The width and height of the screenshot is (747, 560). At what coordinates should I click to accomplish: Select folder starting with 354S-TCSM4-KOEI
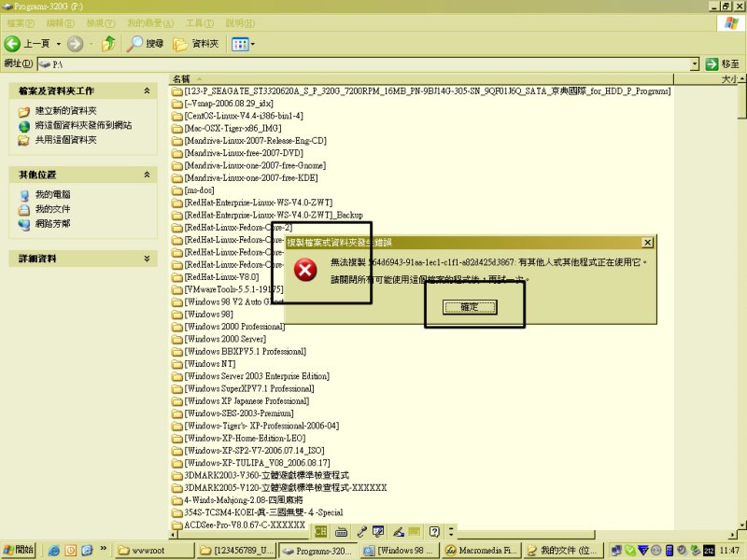pyautogui.click(x=264, y=512)
